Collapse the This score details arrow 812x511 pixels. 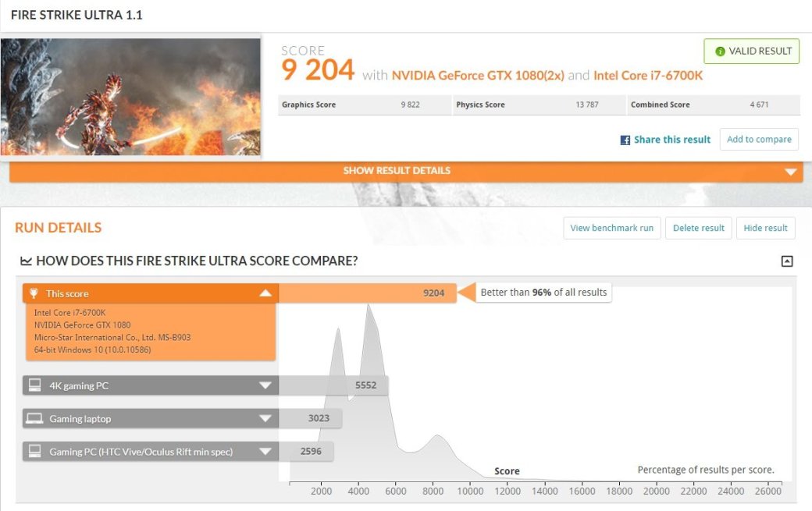point(265,293)
